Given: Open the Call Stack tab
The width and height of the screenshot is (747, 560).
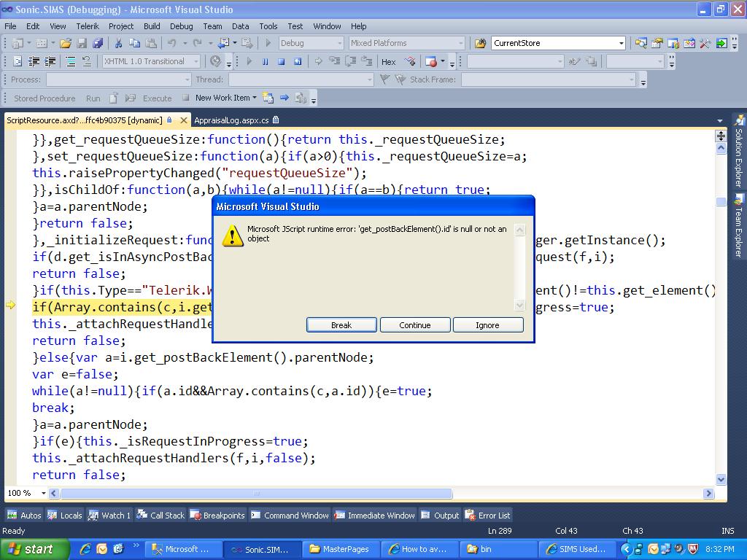Looking at the screenshot, I should (x=160, y=516).
